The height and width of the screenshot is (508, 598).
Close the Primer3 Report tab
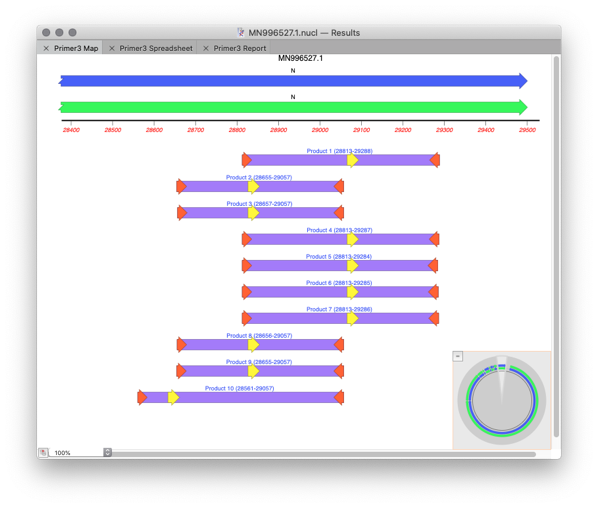[x=206, y=48]
